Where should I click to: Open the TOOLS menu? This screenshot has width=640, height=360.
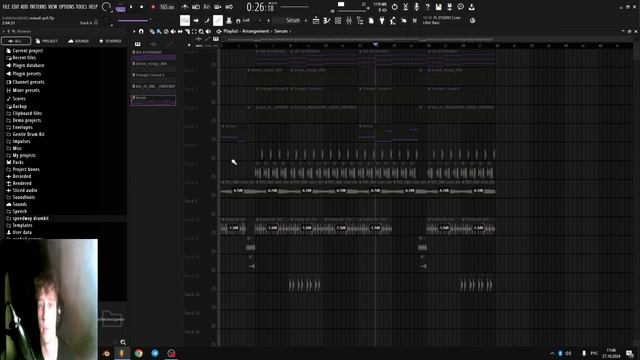click(x=81, y=7)
